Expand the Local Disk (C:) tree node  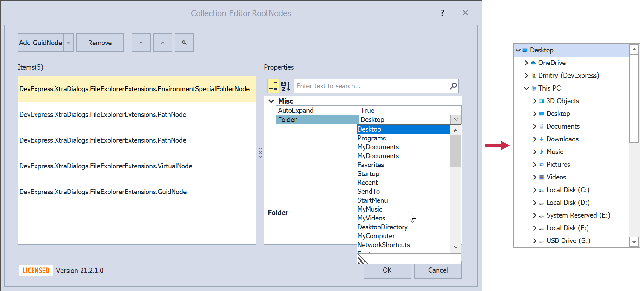point(535,190)
